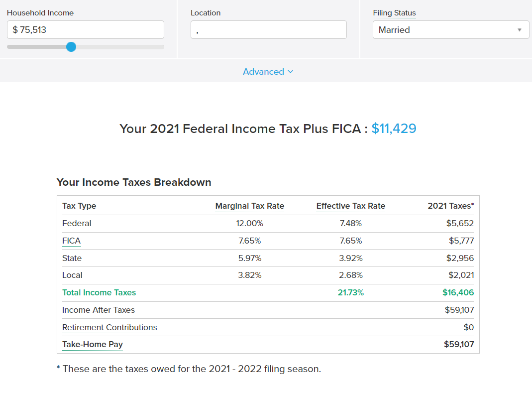Viewport: 532px width, 393px height.
Task: Click the blue income slider handle
Action: pyautogui.click(x=71, y=47)
